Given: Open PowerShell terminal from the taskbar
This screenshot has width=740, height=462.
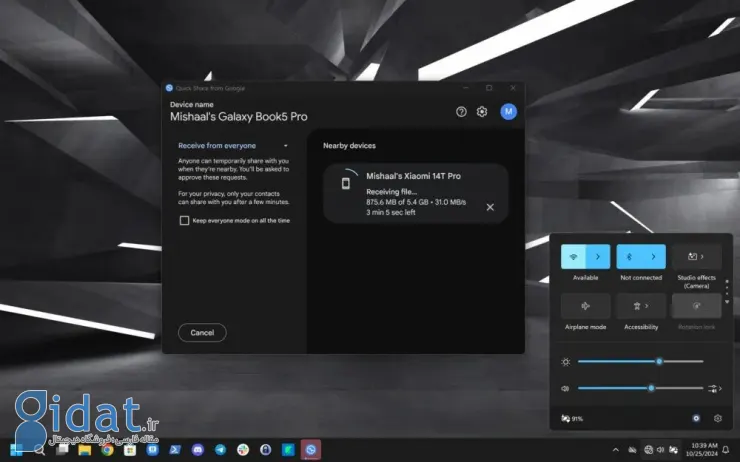Looking at the screenshot, I should (x=175, y=450).
